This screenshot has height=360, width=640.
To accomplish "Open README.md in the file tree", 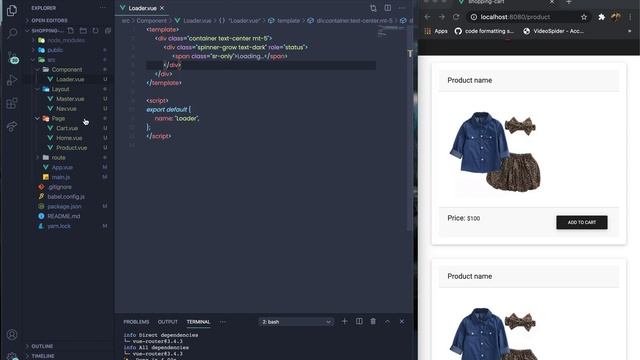I will tap(64, 216).
